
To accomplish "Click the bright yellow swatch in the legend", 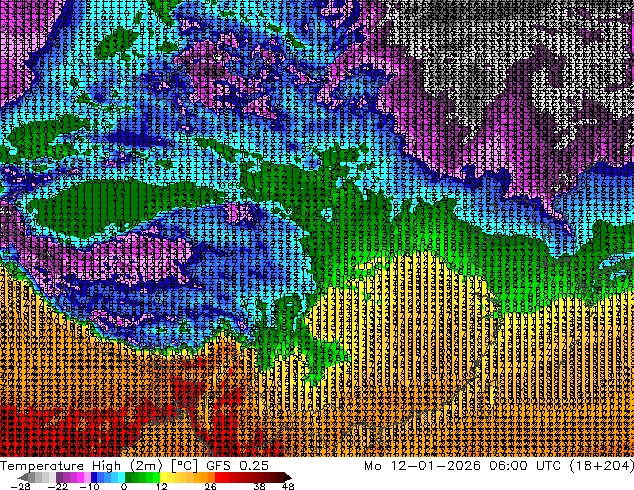I will 163,477.
